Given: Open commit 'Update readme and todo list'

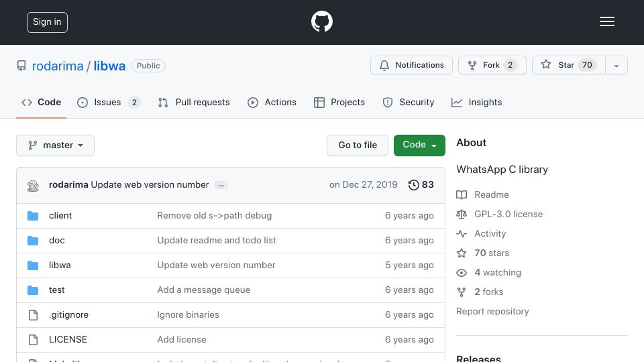Looking at the screenshot, I should (x=217, y=241).
